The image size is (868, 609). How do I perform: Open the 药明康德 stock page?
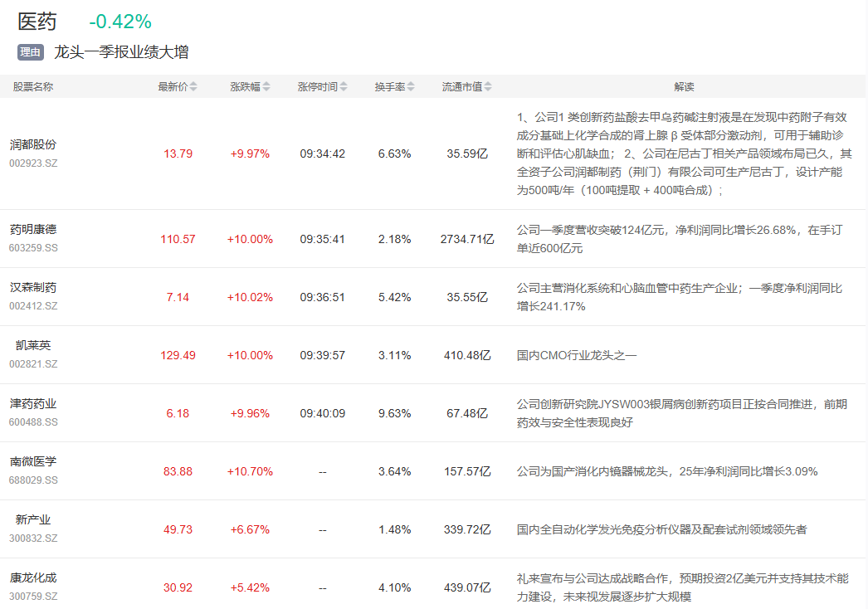[33, 229]
